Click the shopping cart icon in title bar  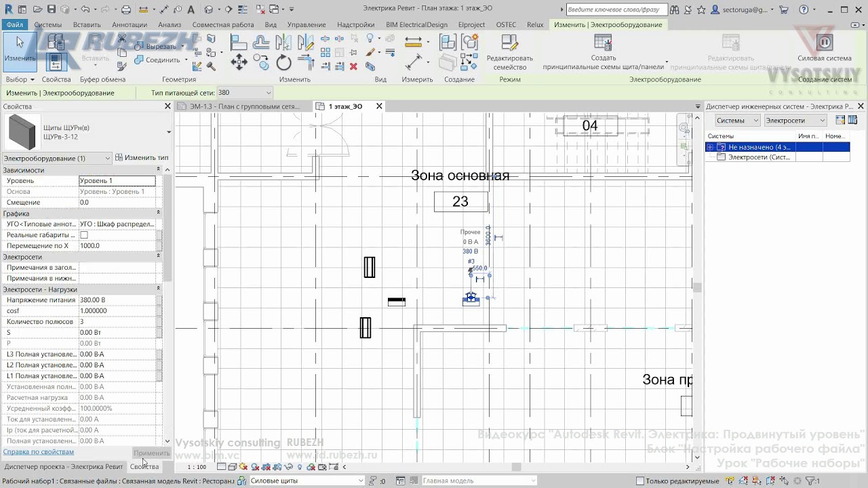[784, 9]
